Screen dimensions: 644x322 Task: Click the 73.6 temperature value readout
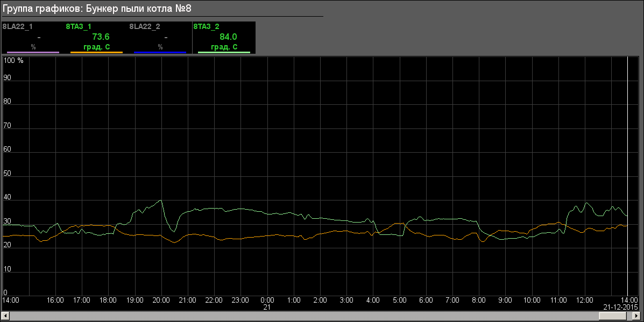coord(101,37)
